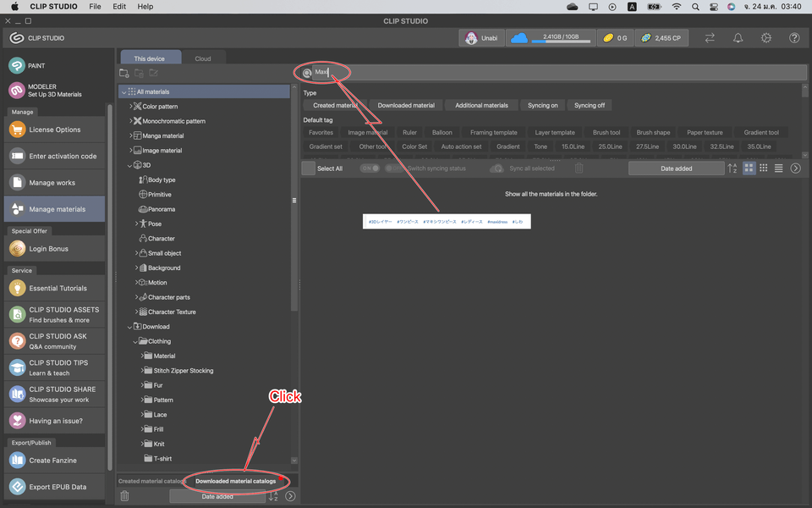The width and height of the screenshot is (812, 508).
Task: Expand the Color pattern folder
Action: pos(130,107)
